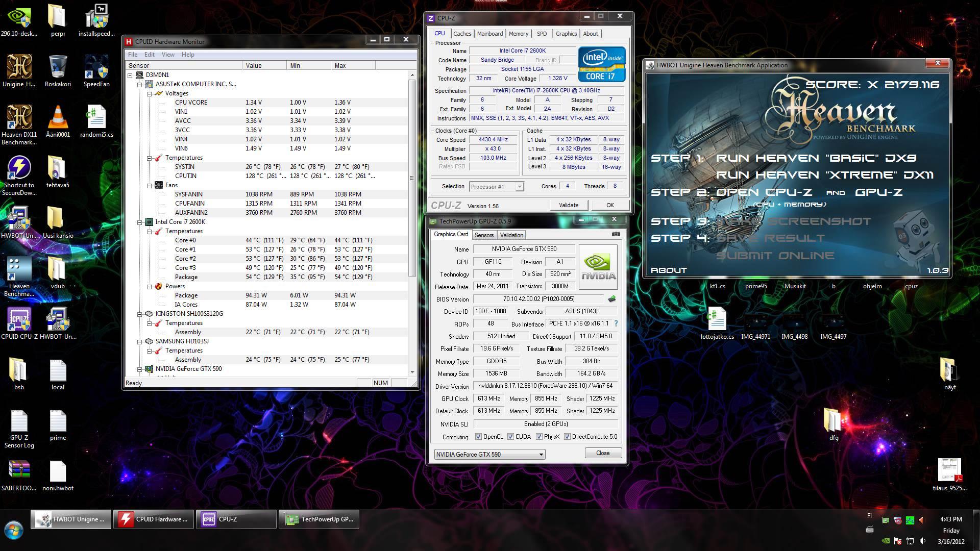Switch to the Caches tab in CPU-Z

tap(462, 34)
